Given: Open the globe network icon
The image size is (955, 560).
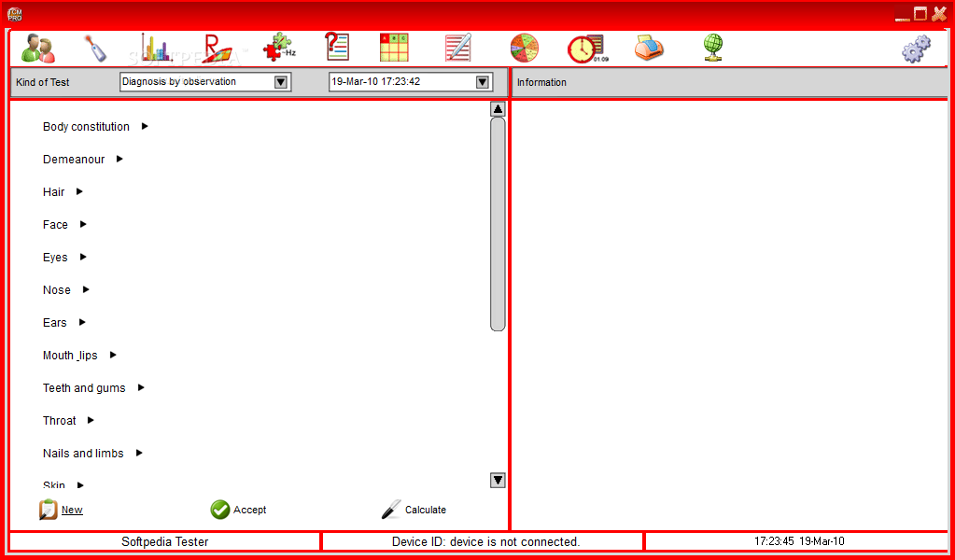Looking at the screenshot, I should [712, 48].
